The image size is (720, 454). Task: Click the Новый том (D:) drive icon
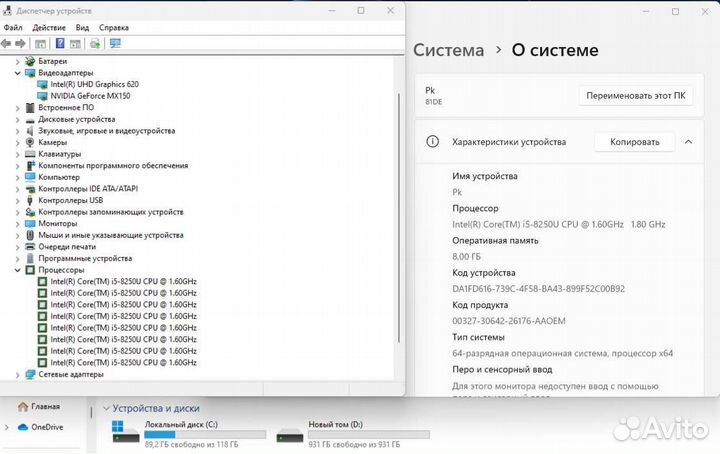click(x=290, y=435)
